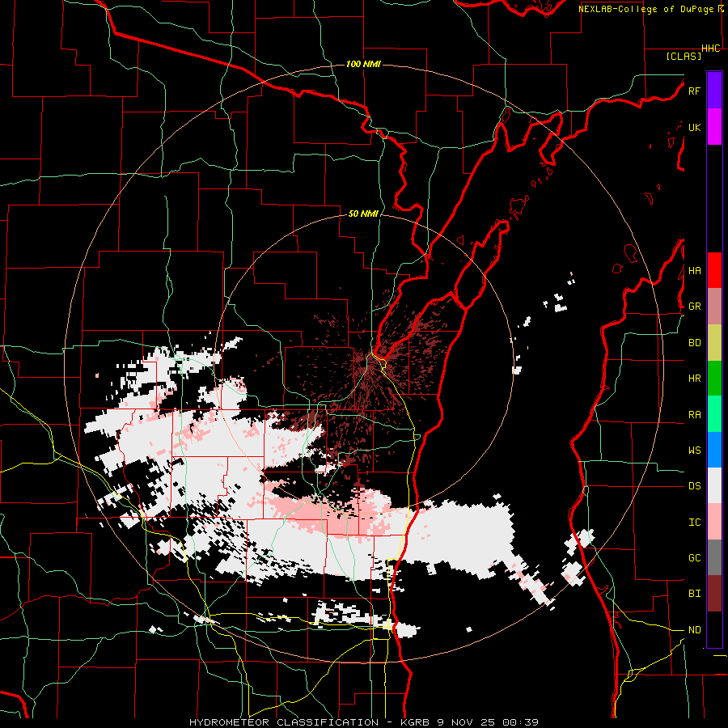Click the HHC product label
The image size is (728, 728).
pyautogui.click(x=711, y=49)
